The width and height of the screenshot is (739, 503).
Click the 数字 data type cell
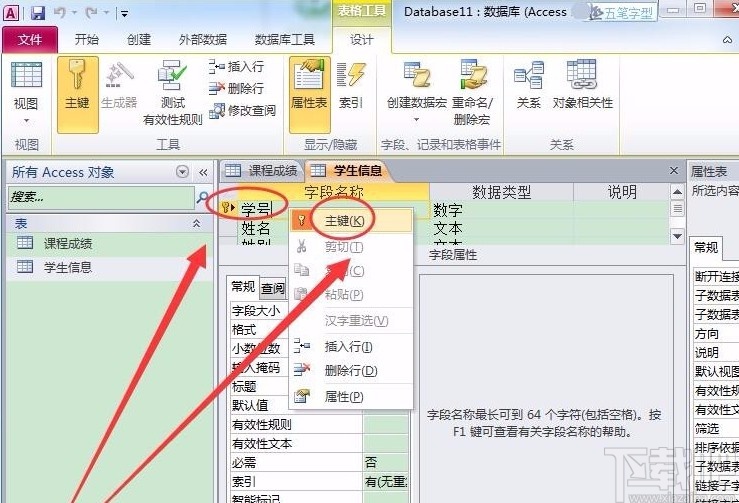click(501, 210)
